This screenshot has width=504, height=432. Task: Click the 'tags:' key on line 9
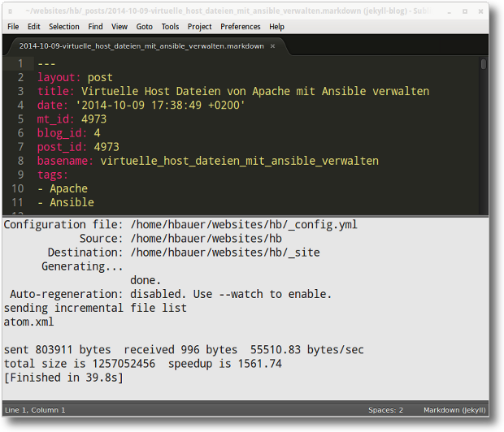coord(52,175)
